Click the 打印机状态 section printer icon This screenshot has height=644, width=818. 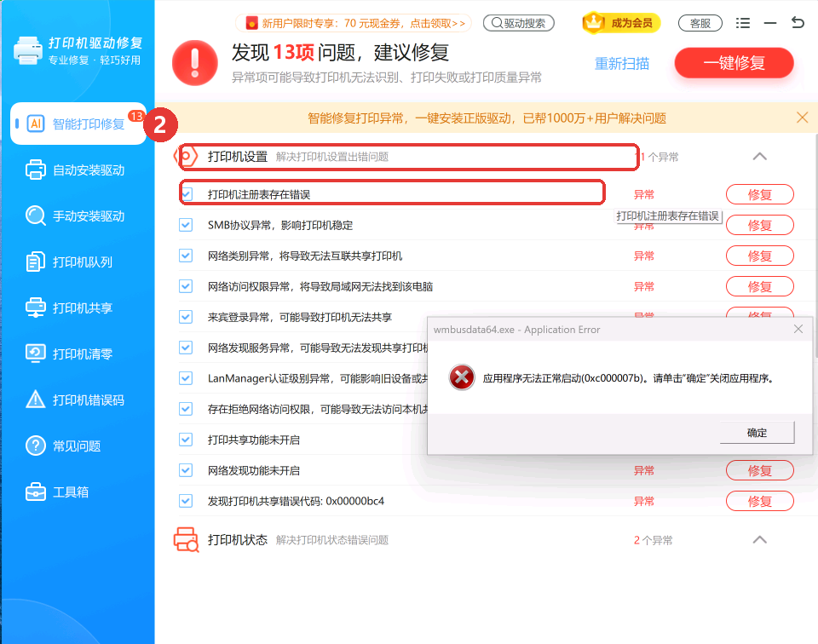186,540
